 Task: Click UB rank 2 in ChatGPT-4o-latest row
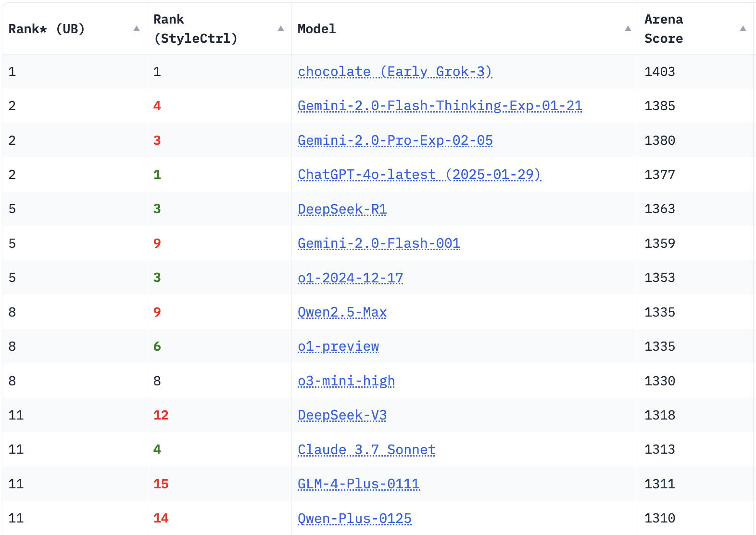tap(13, 175)
